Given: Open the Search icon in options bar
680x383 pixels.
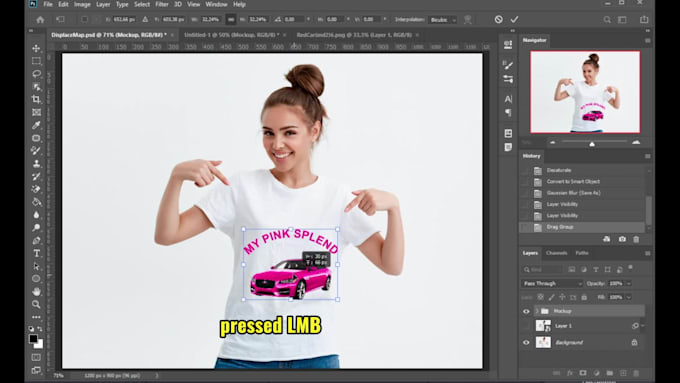Looking at the screenshot, I should 607,20.
